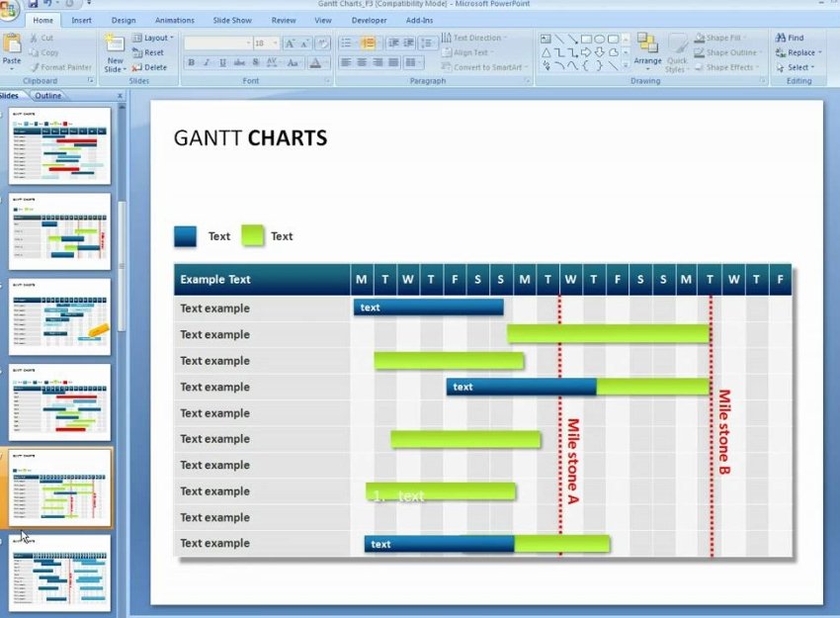
Task: Select the Text Box shape
Action: (546, 39)
